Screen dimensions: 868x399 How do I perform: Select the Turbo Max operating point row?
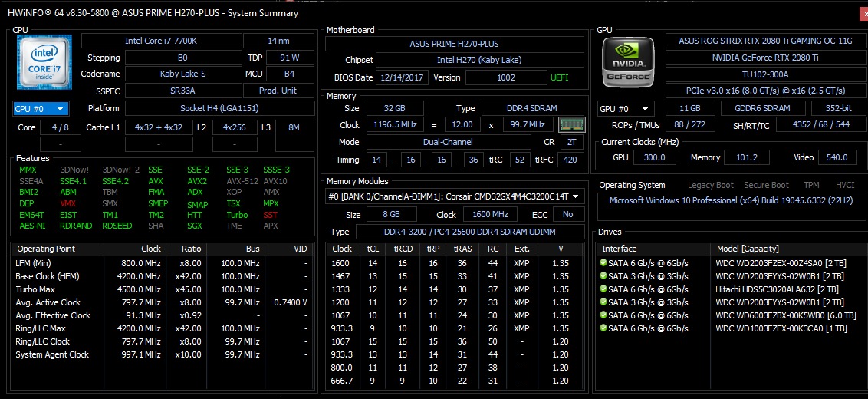(x=163, y=289)
